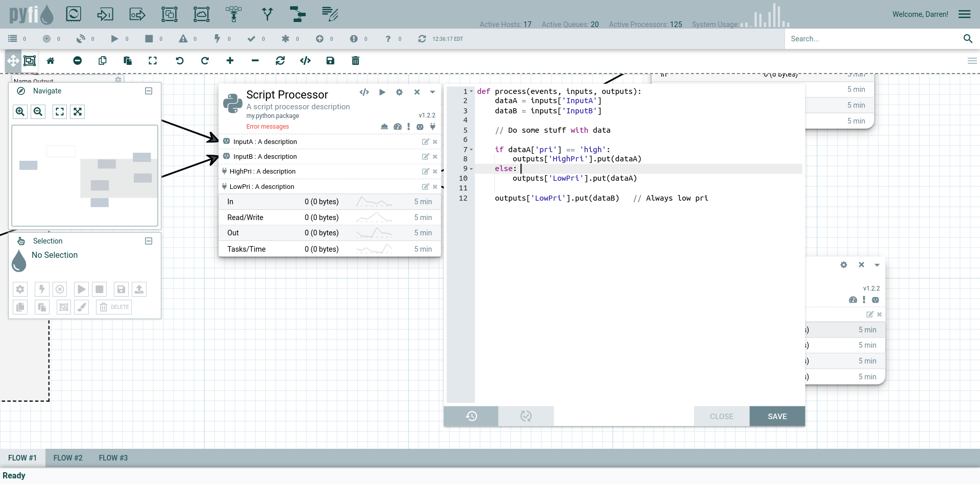Open Script Processor dropdown caret
The height and width of the screenshot is (484, 980).
pos(433,92)
